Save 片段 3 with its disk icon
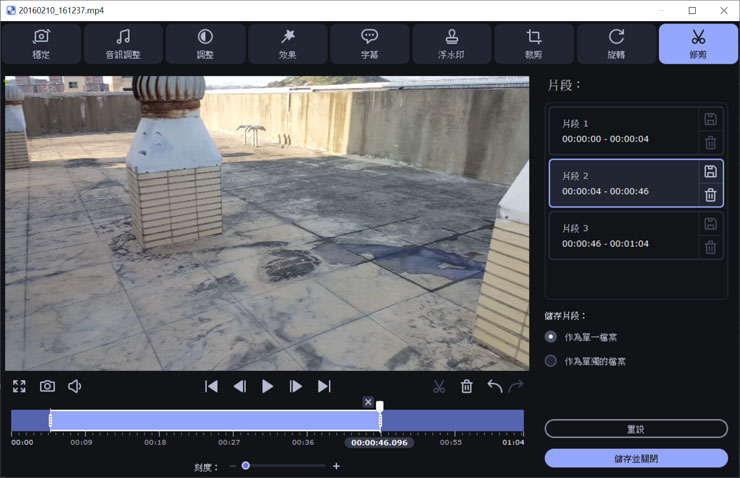The width and height of the screenshot is (740, 478). 710,224
